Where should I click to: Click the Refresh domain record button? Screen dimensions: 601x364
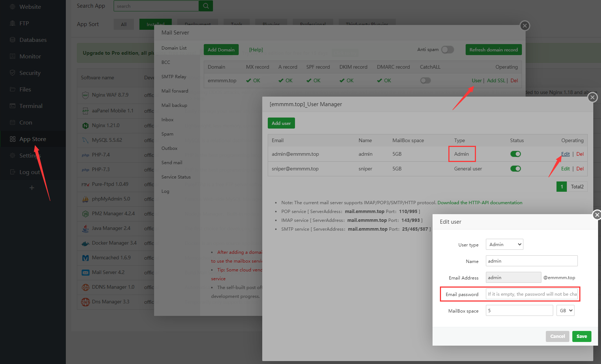tap(494, 50)
